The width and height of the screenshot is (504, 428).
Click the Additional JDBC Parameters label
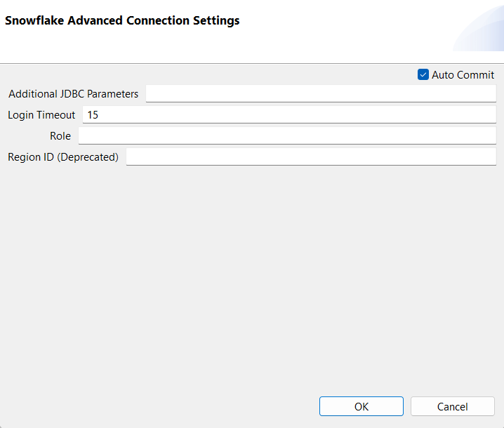(x=74, y=94)
